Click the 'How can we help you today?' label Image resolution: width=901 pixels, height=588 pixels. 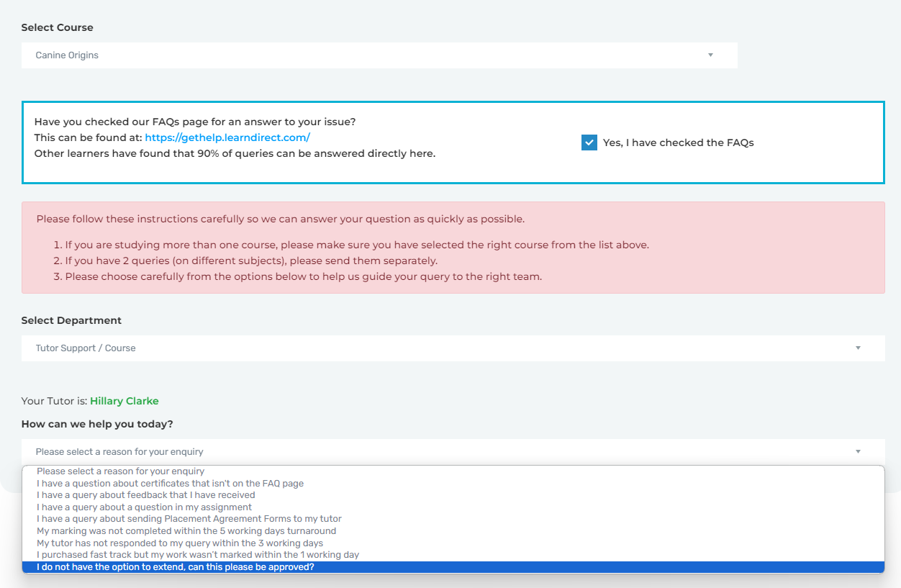pyautogui.click(x=97, y=424)
